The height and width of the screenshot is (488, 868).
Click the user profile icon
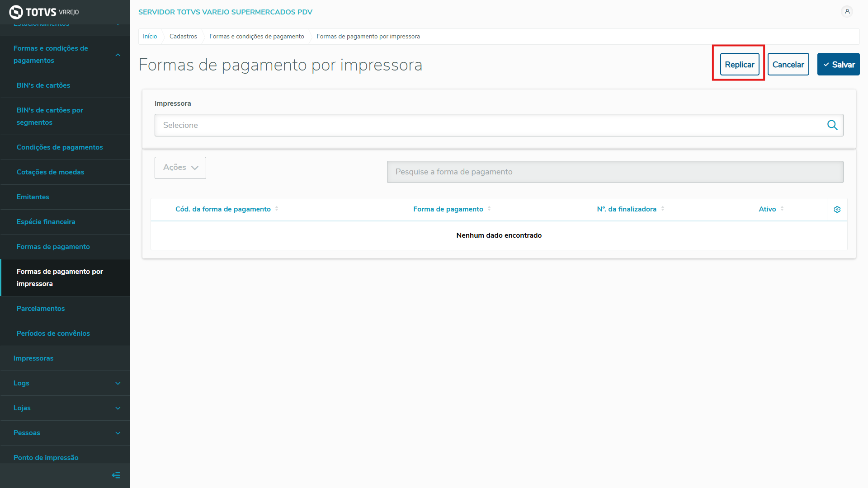(847, 12)
